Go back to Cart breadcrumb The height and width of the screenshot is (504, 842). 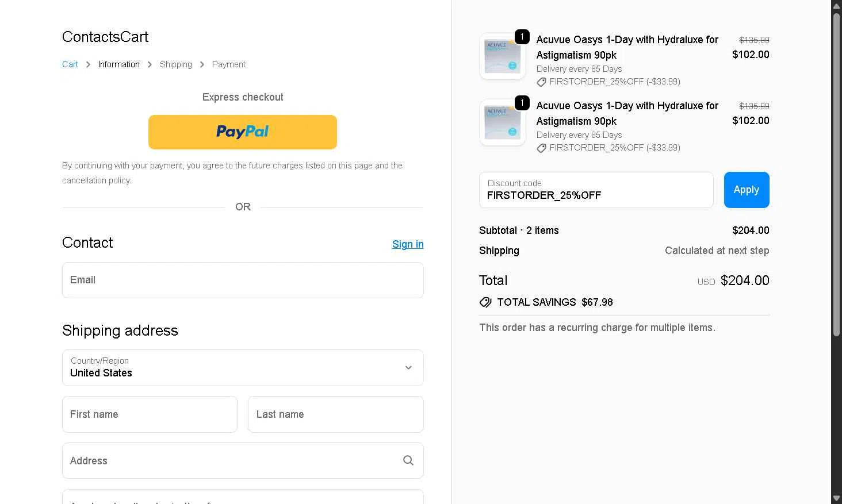click(70, 64)
